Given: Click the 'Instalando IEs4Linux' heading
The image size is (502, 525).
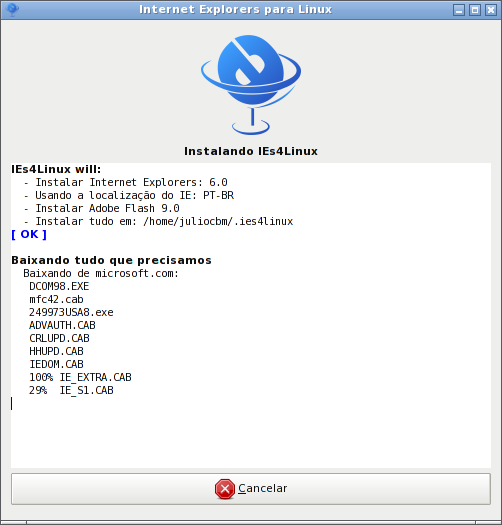Looking at the screenshot, I should [251, 151].
